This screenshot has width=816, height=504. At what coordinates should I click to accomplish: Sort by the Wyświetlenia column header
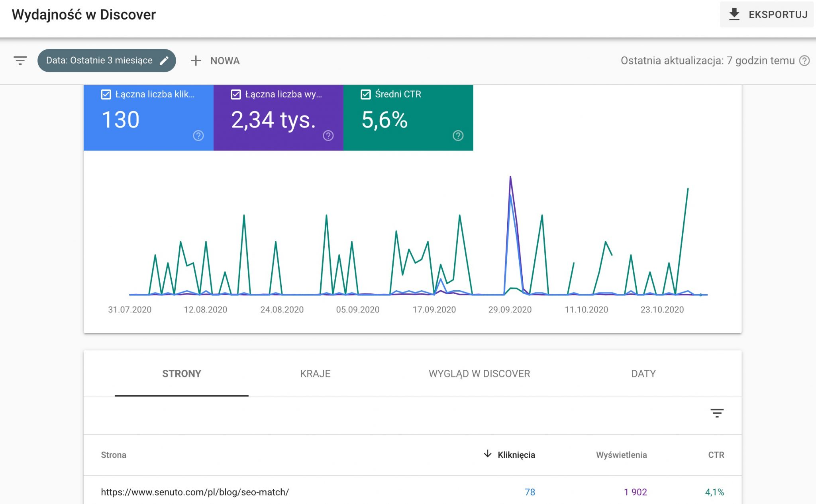[x=622, y=455]
